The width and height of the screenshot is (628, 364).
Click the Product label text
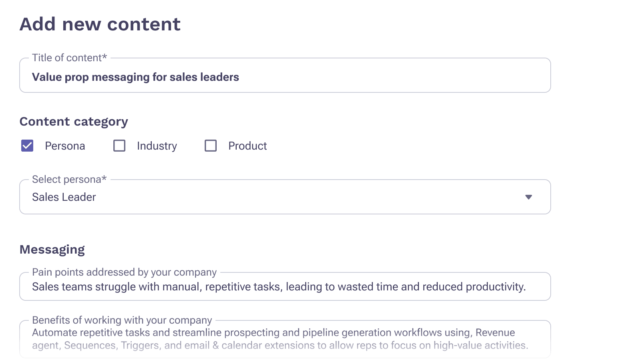click(x=248, y=146)
